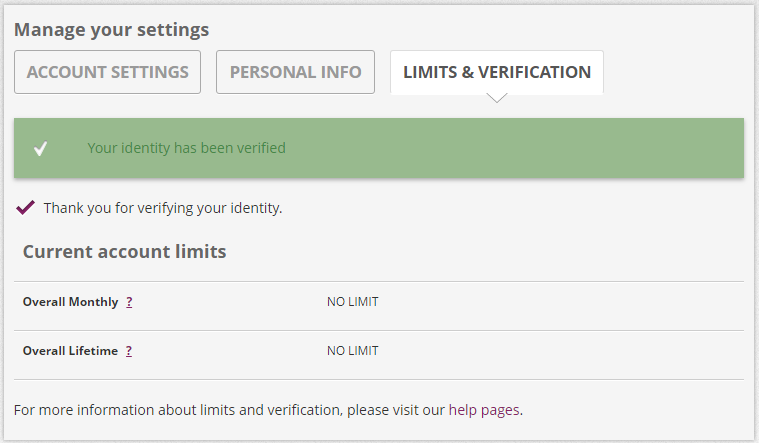Click the caret below Limits & Verification tab
The image size is (759, 443).
[x=497, y=98]
